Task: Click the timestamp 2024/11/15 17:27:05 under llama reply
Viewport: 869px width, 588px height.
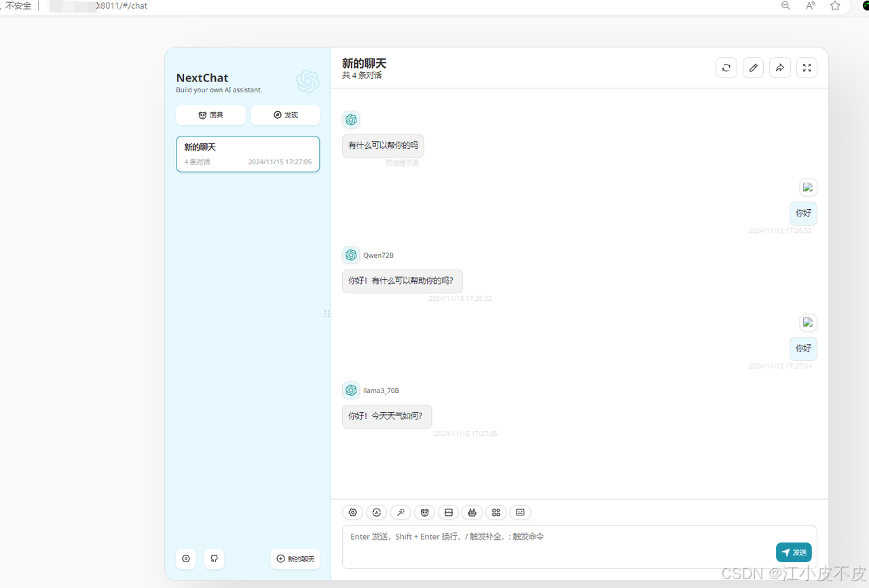Action: 466,434
